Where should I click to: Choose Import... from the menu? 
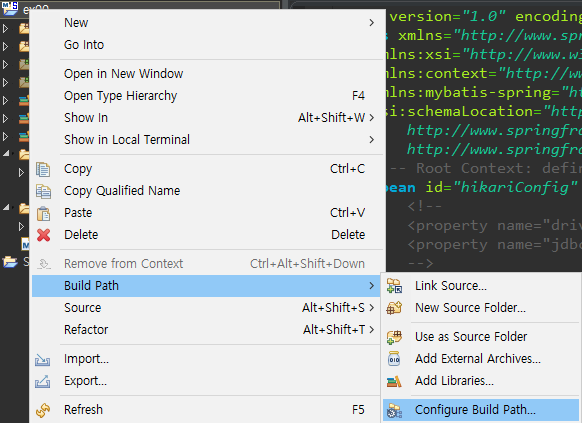(206, 359)
